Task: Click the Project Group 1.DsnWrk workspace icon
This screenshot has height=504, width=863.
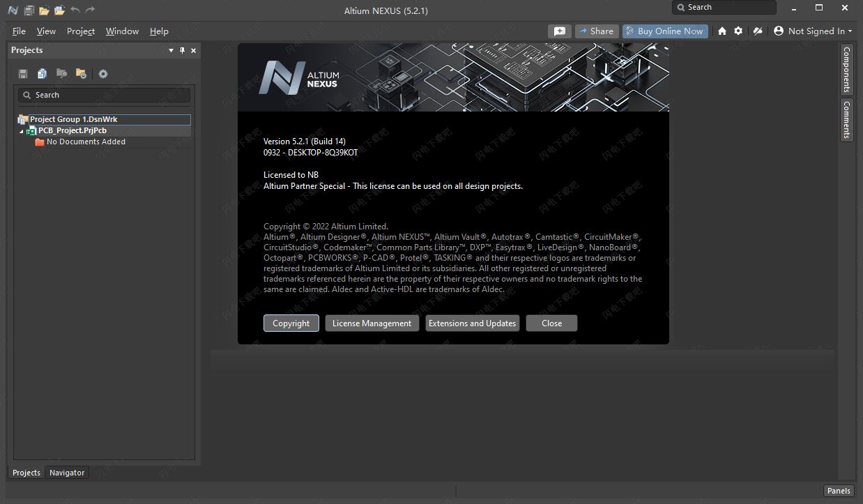Action: click(x=22, y=120)
